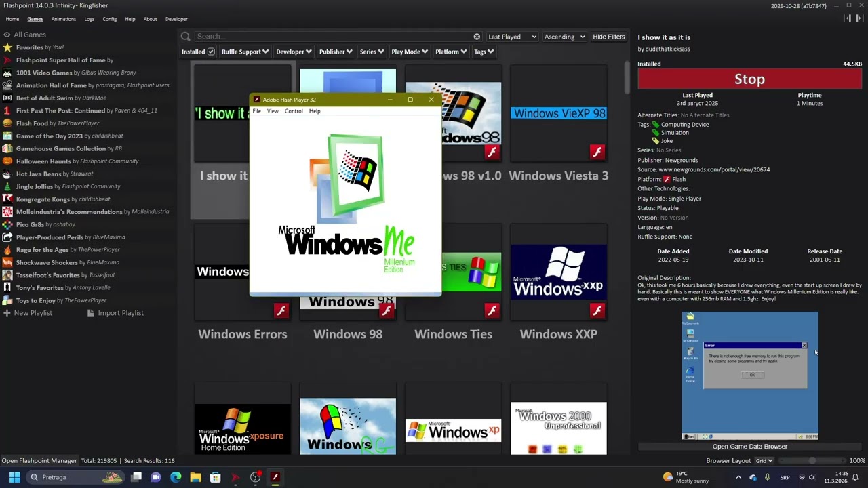Click the Flashpoint Super Hall of Fame icon
Screen dimensions: 868x488
tap(7, 60)
